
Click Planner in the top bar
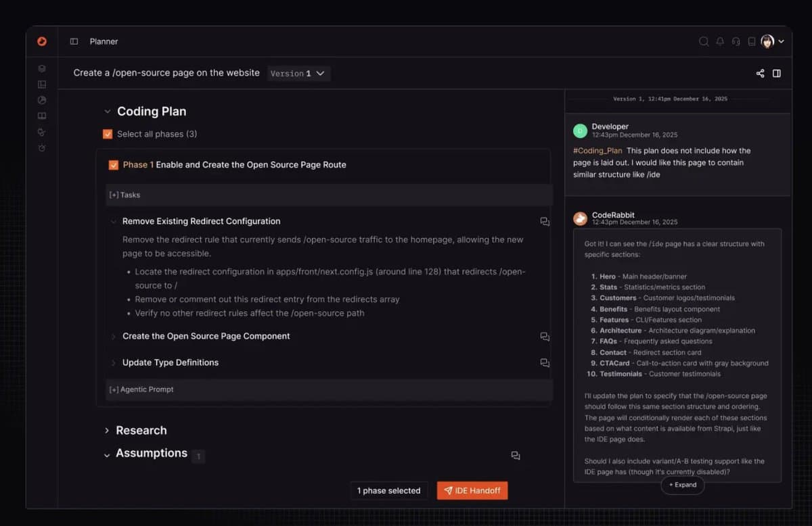pos(104,41)
